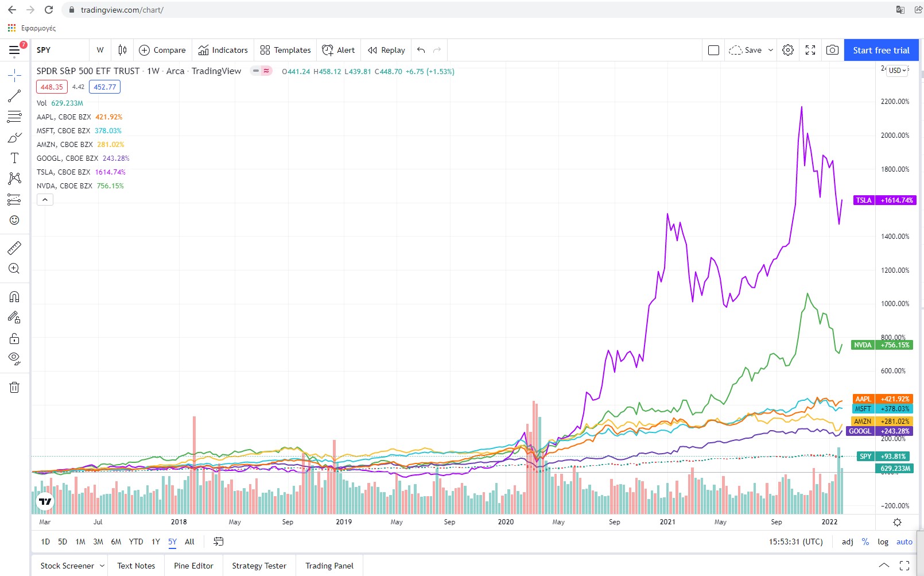The width and height of the screenshot is (924, 576).
Task: Take a chart snapshot with camera icon
Action: pos(832,50)
